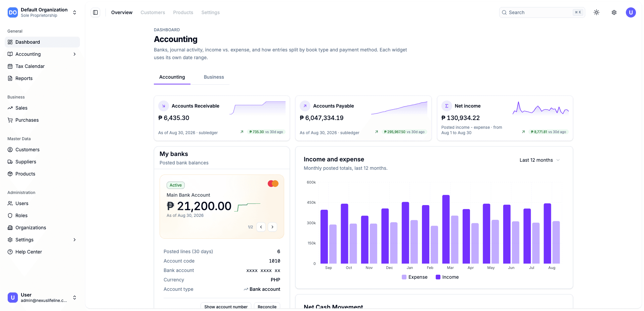Click the ₱ 130,934.22 net income amount
Viewport: 644px width, 311px height.
pyautogui.click(x=461, y=118)
